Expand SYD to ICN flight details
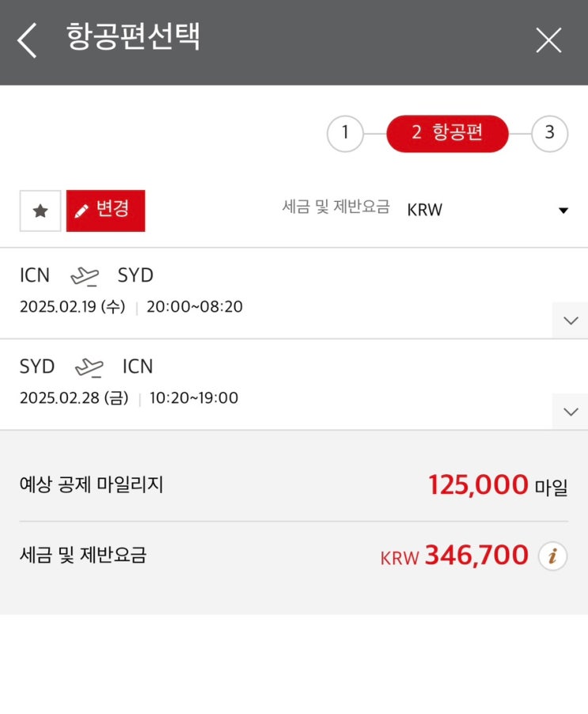Viewport: 588px width, 714px height. 570,411
